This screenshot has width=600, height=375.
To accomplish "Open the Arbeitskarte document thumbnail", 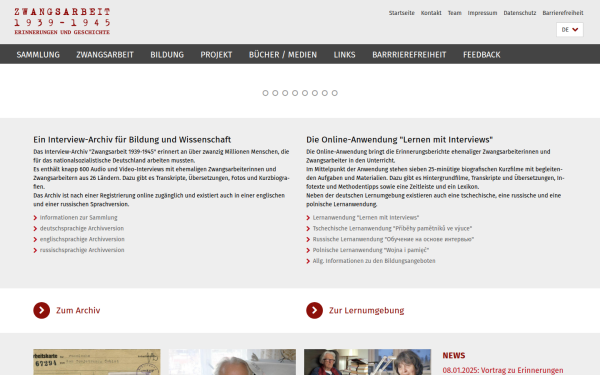I will coord(97,362).
